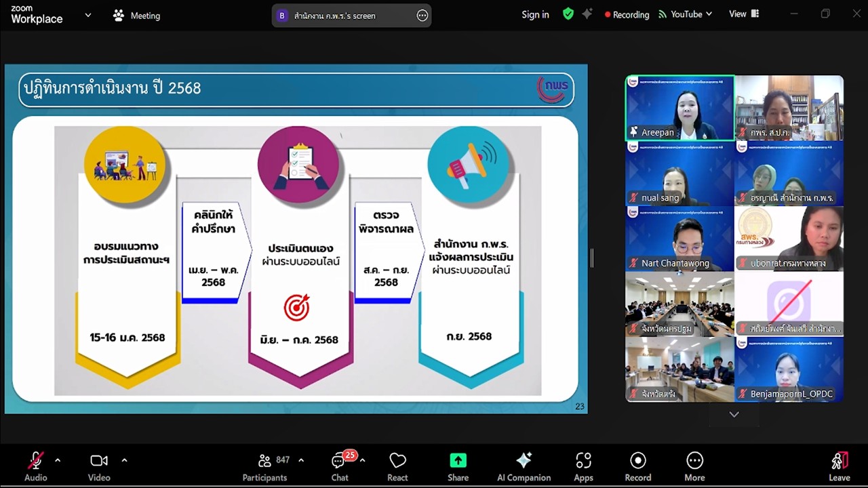Select Areepan's video thumbnail
The height and width of the screenshot is (488, 868).
point(679,108)
